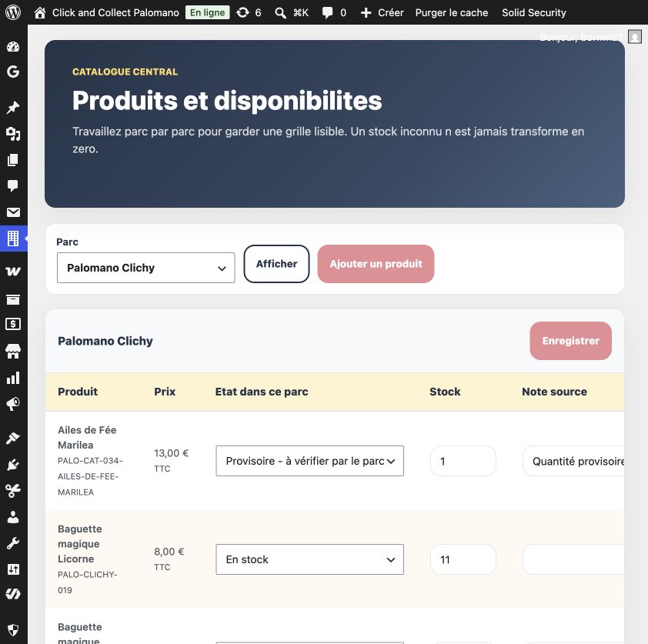
Task: Click Ajouter un produit button
Action: coord(376,264)
